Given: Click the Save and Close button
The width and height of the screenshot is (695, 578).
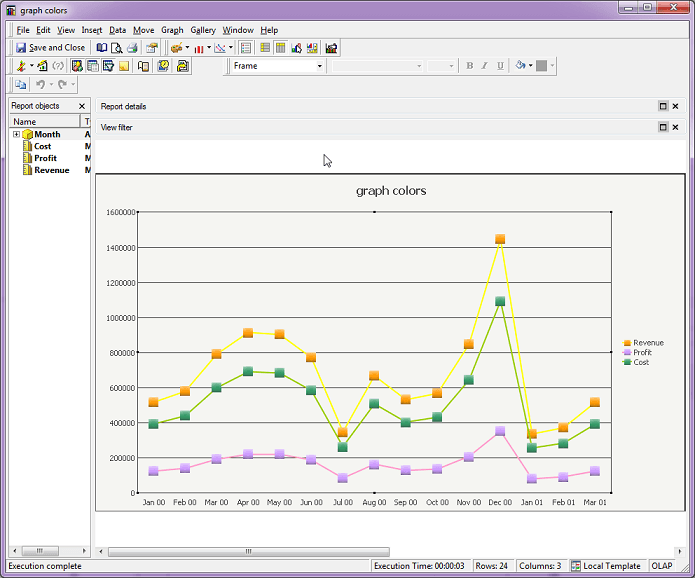Looking at the screenshot, I should pyautogui.click(x=50, y=48).
